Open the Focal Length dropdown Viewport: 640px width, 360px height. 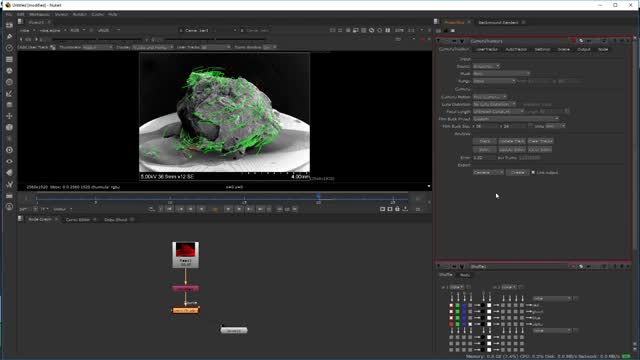click(498, 111)
